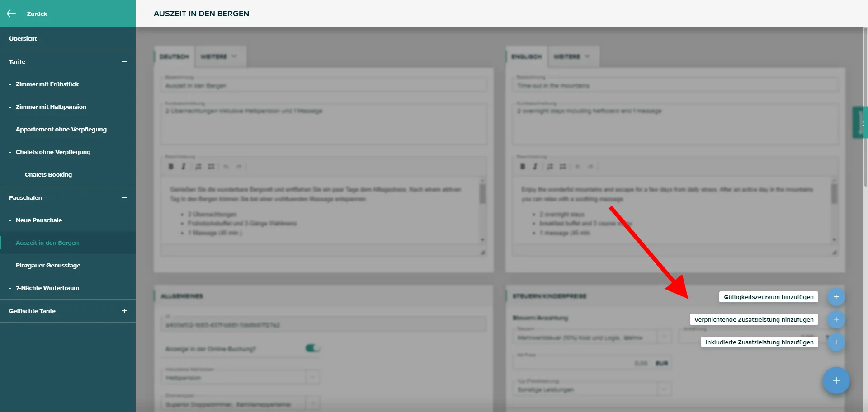Image resolution: width=868 pixels, height=412 pixels.
Task: Switch to the DEUTSCH language tab
Action: tap(174, 56)
